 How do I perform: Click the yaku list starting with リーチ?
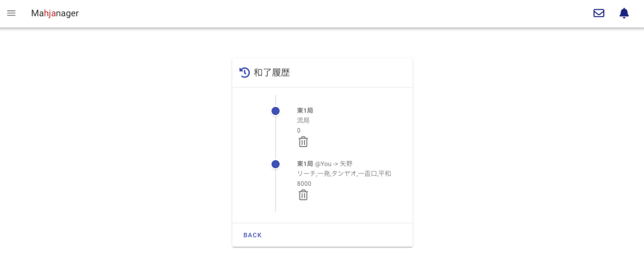[x=344, y=173]
